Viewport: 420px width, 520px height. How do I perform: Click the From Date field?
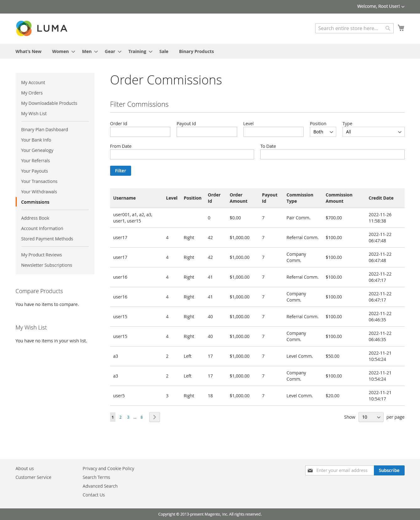click(x=182, y=154)
